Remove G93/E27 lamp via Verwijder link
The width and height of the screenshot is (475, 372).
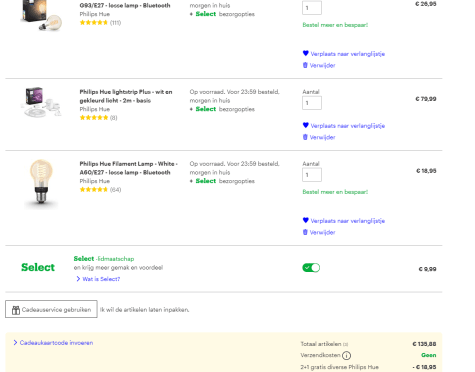click(322, 65)
